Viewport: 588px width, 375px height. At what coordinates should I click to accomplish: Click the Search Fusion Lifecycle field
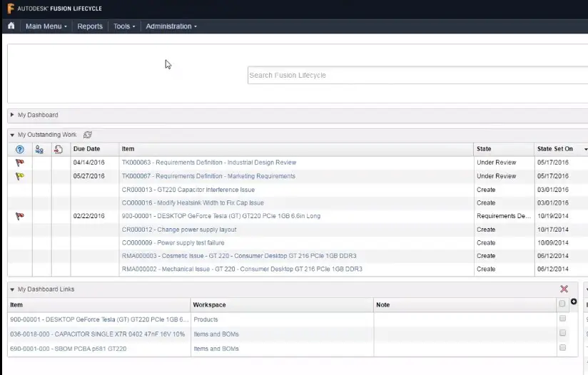tap(417, 76)
